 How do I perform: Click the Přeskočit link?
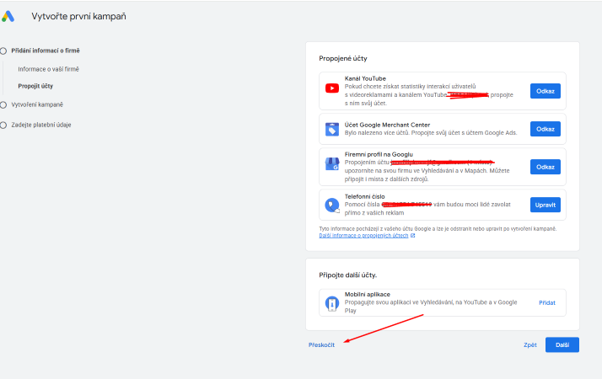321,345
